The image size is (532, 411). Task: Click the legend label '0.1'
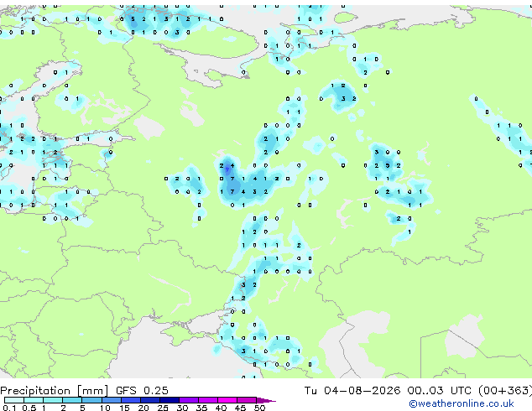pos(9,408)
